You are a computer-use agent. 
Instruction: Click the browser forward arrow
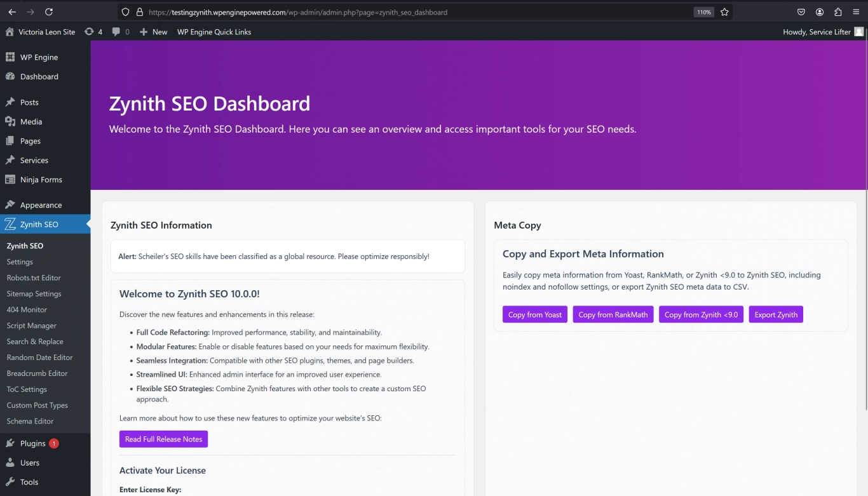pos(31,12)
